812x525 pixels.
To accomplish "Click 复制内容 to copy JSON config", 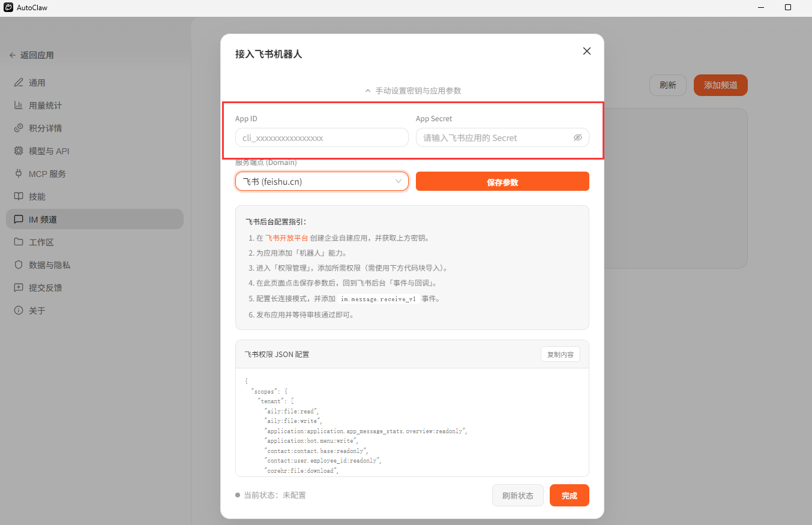I will point(560,355).
